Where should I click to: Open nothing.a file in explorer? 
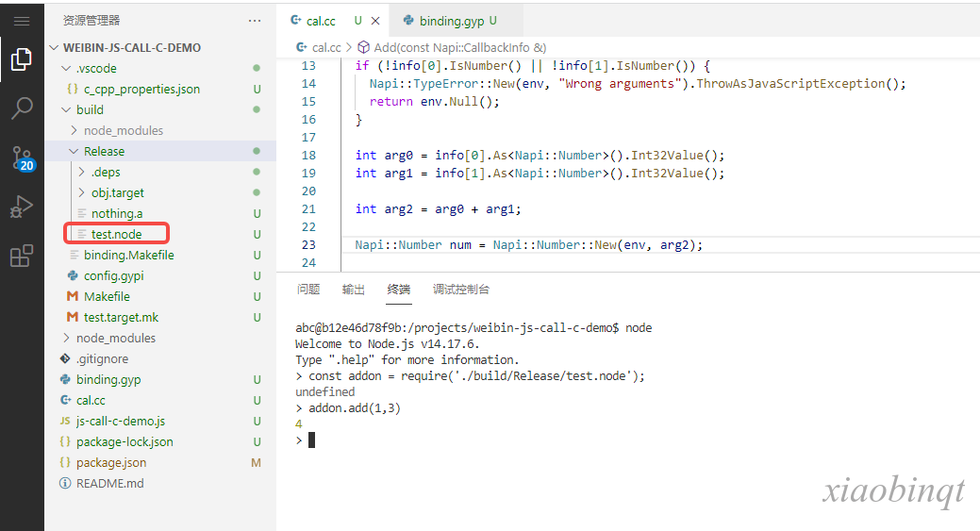(x=117, y=214)
